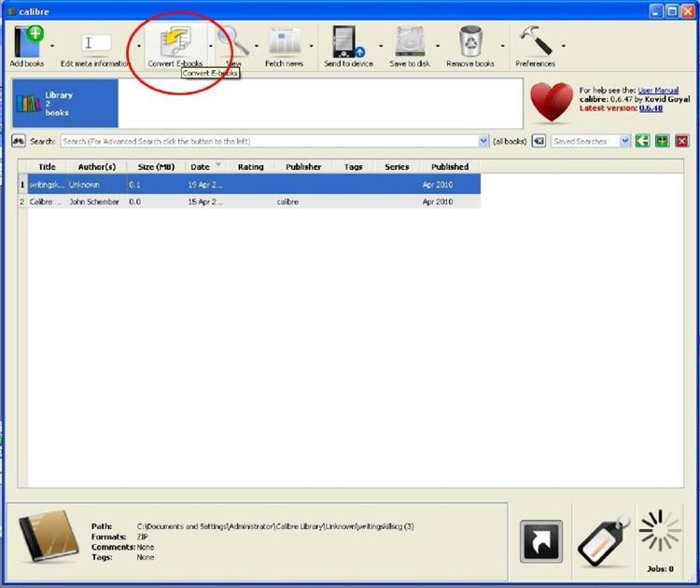Sort by Size (MB) column header

point(156,166)
